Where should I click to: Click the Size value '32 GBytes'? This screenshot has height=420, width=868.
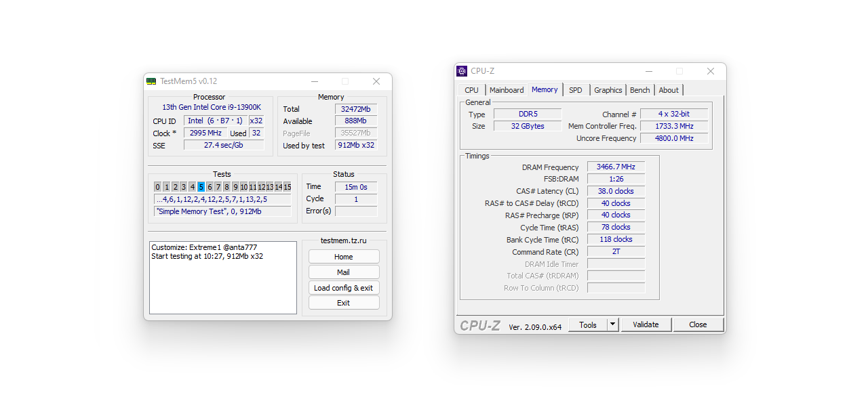(x=528, y=126)
